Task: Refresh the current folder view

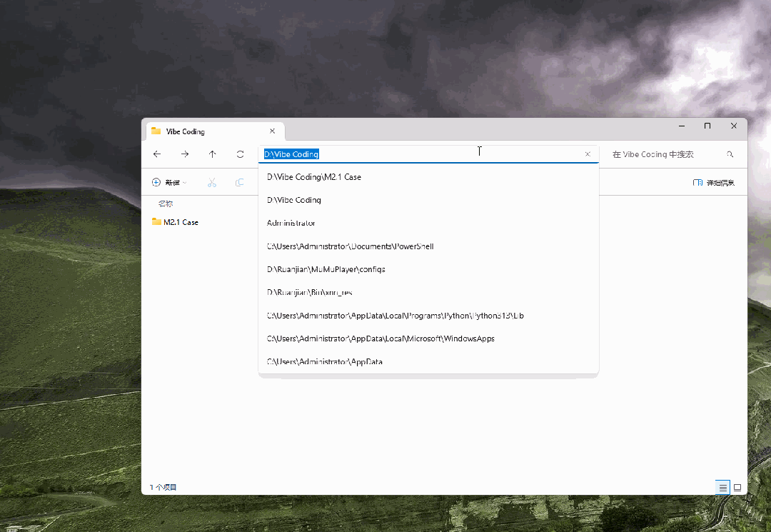Action: tap(240, 154)
